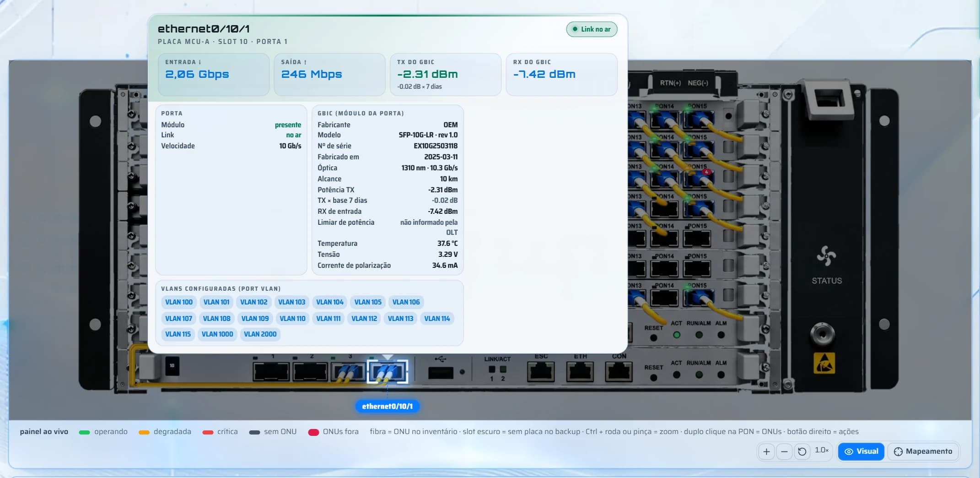Click the ethernet0/10/1 blue label pill
980x478 pixels.
pos(387,406)
